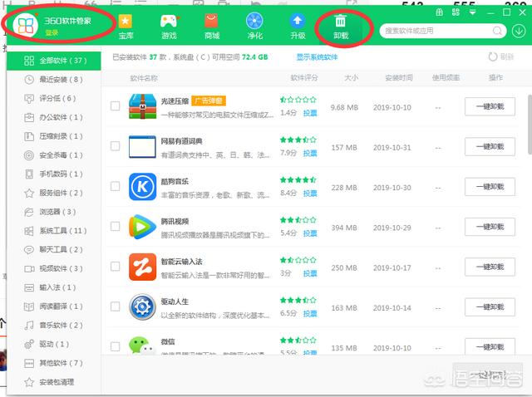Click 一键卸载 for 网易有道词典

point(490,147)
